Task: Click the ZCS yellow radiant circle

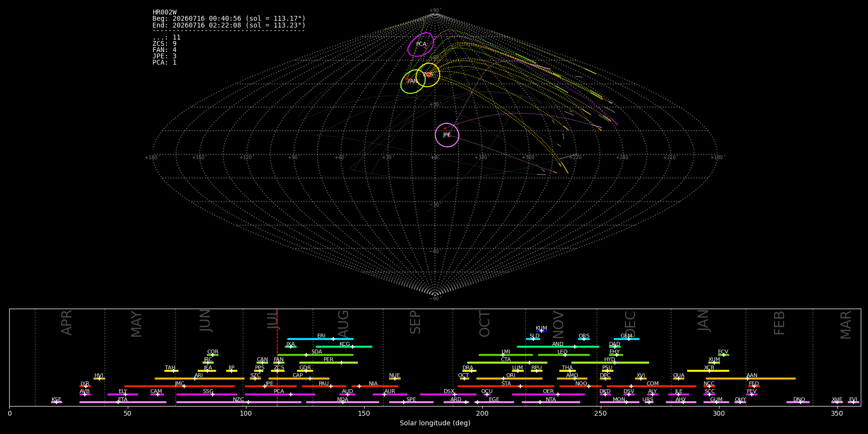Action: pyautogui.click(x=428, y=75)
